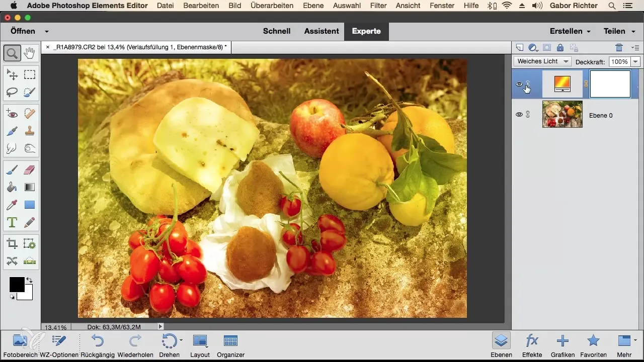
Task: Add a layer mask
Action: (547, 48)
